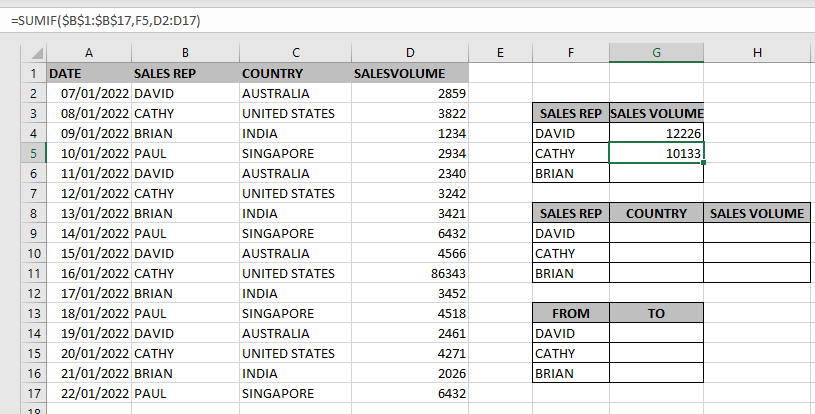The width and height of the screenshot is (815, 414).
Task: Click the cell containing 86343
Action: click(410, 273)
